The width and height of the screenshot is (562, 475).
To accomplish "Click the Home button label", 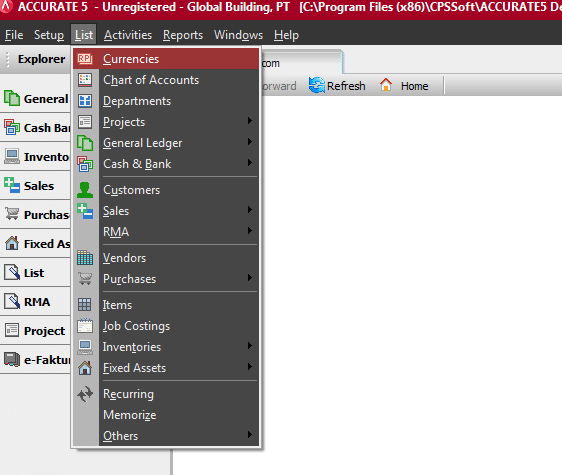I will 414,86.
